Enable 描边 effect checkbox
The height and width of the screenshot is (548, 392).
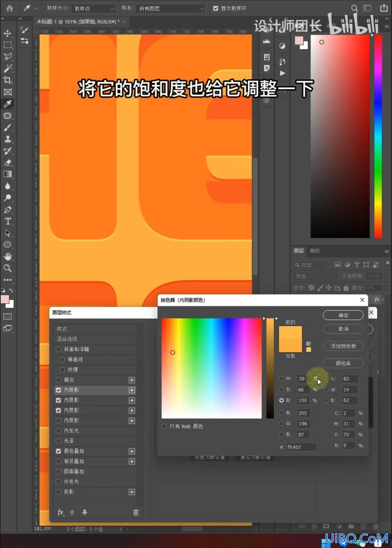click(58, 380)
